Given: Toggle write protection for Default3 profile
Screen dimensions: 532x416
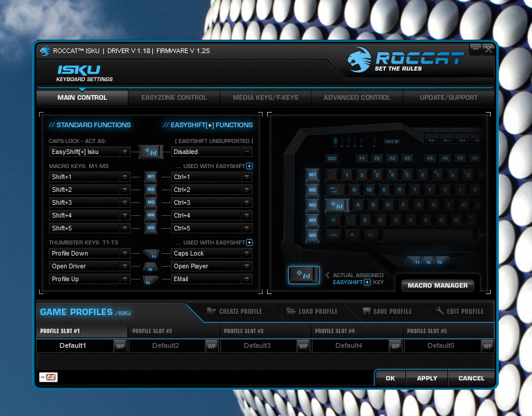Looking at the screenshot, I should coord(303,346).
